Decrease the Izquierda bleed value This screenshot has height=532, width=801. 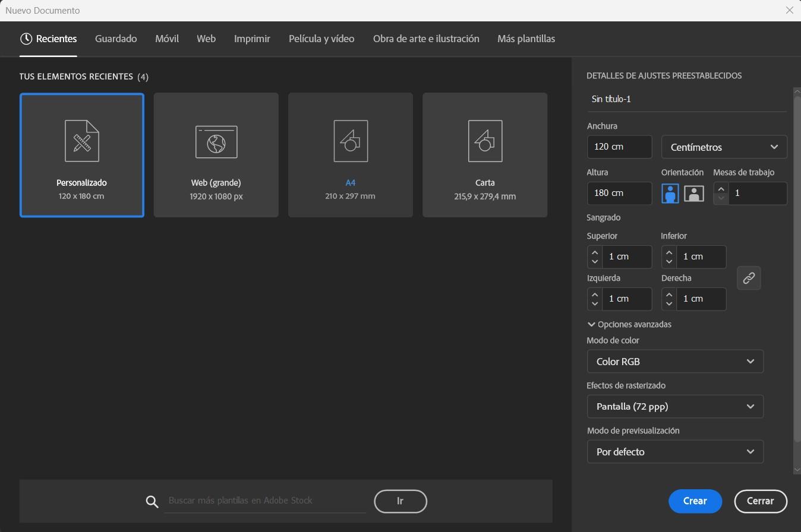(595, 303)
